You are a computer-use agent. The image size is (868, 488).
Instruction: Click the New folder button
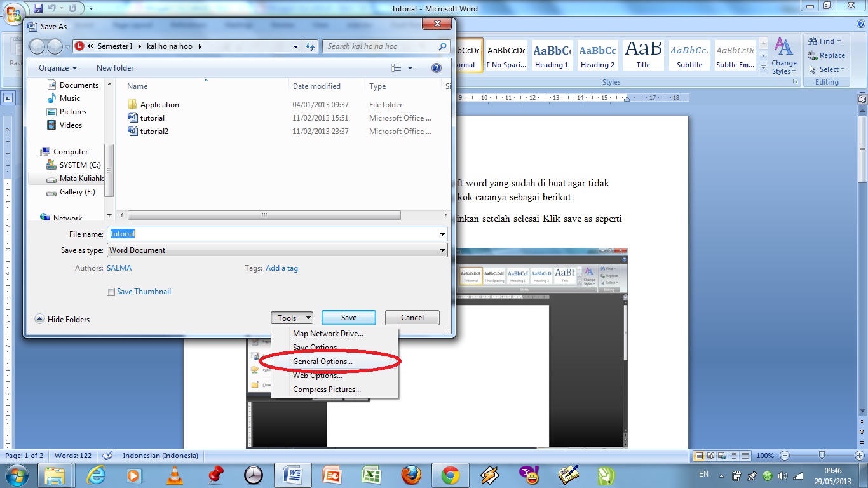[x=115, y=68]
